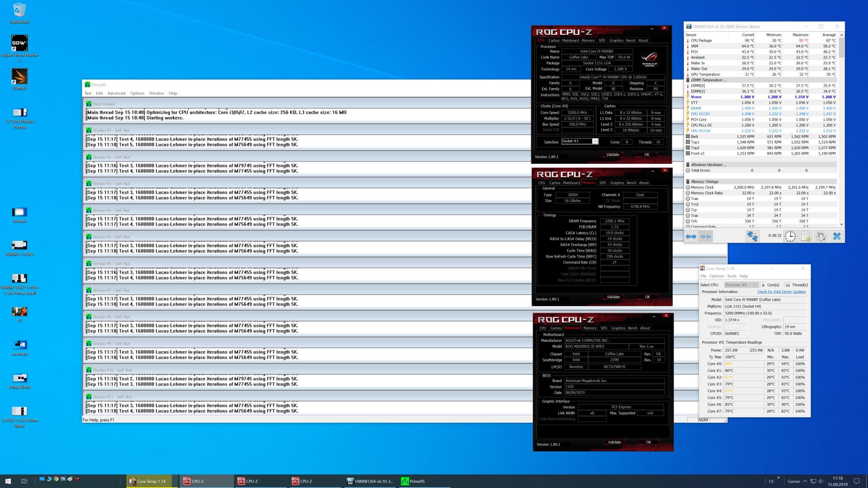868x488 pixels.
Task: Click HWiNFO expand-columns blue arrows icon
Action: pyautogui.click(x=691, y=236)
